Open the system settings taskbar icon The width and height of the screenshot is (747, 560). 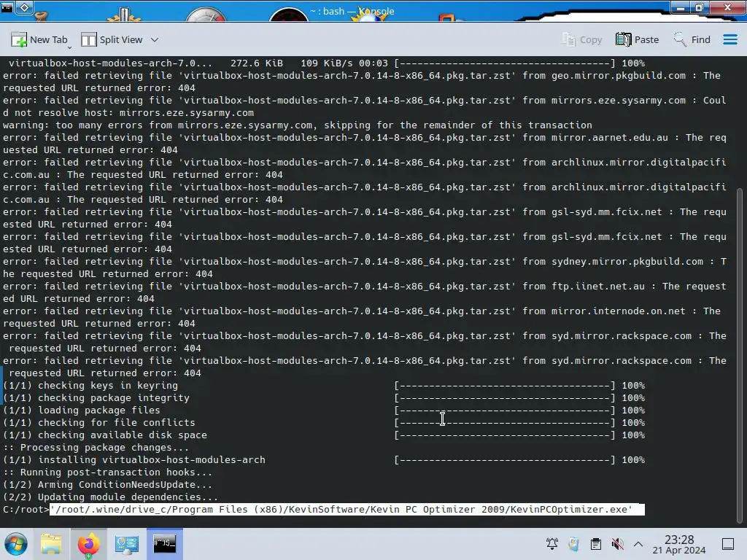click(x=126, y=544)
